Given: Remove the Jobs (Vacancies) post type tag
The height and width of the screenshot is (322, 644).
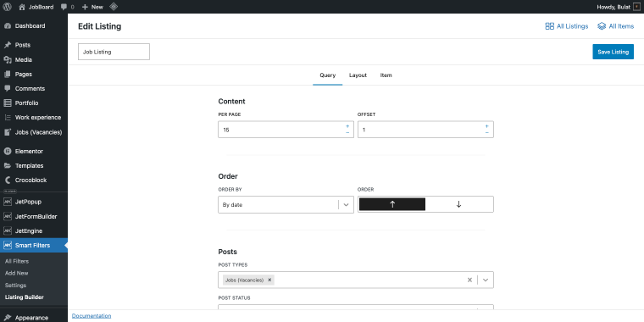Looking at the screenshot, I should click(269, 280).
